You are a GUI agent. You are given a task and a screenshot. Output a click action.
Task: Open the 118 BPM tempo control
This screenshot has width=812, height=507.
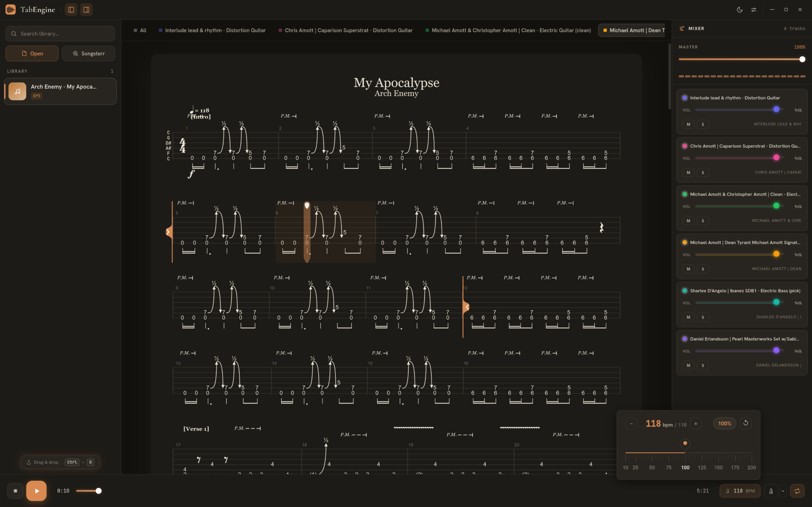pyautogui.click(x=740, y=491)
